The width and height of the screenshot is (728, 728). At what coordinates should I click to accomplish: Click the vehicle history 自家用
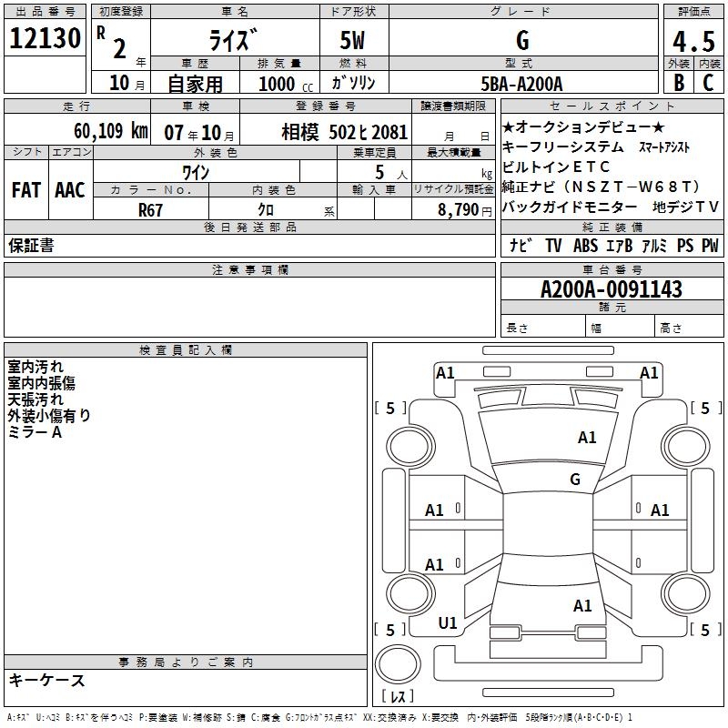pos(195,84)
